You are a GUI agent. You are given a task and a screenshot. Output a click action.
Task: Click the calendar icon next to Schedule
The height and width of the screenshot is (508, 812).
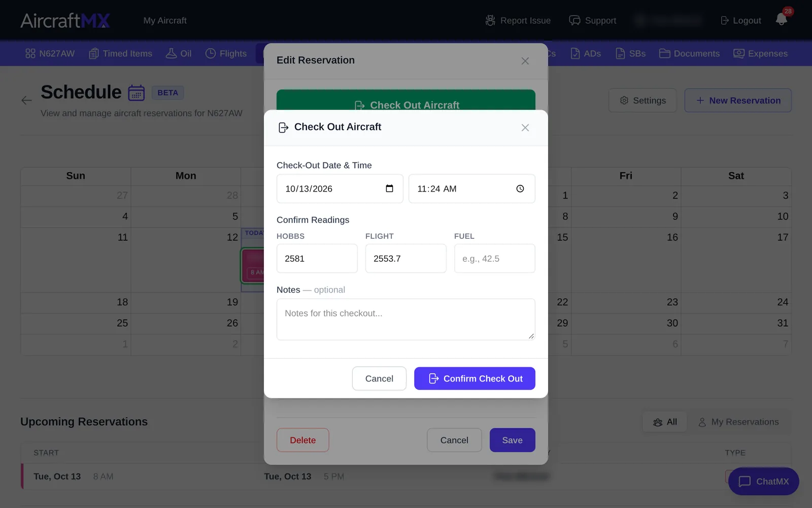coord(137,93)
